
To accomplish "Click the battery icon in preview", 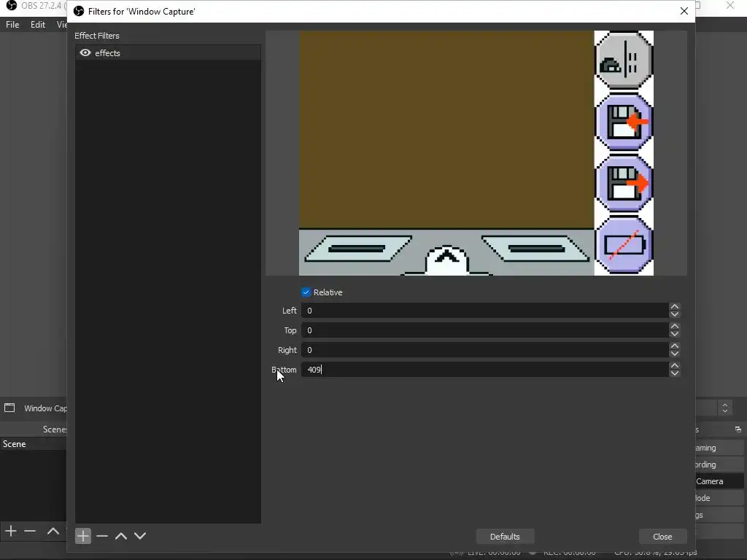I will point(624,245).
